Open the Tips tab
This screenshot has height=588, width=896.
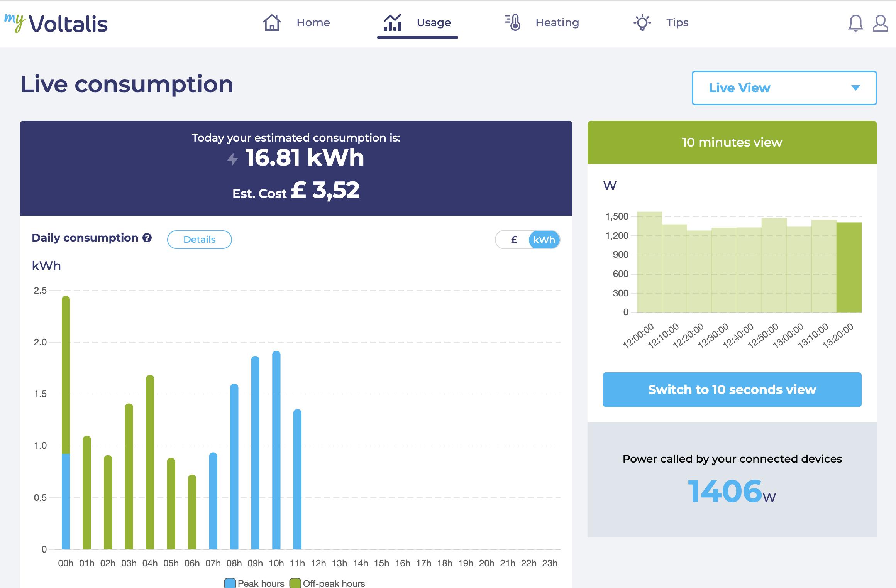[x=677, y=22]
